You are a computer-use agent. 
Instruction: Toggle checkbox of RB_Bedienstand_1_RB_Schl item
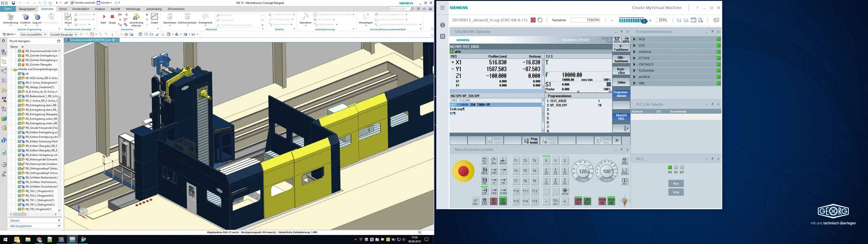point(19,96)
